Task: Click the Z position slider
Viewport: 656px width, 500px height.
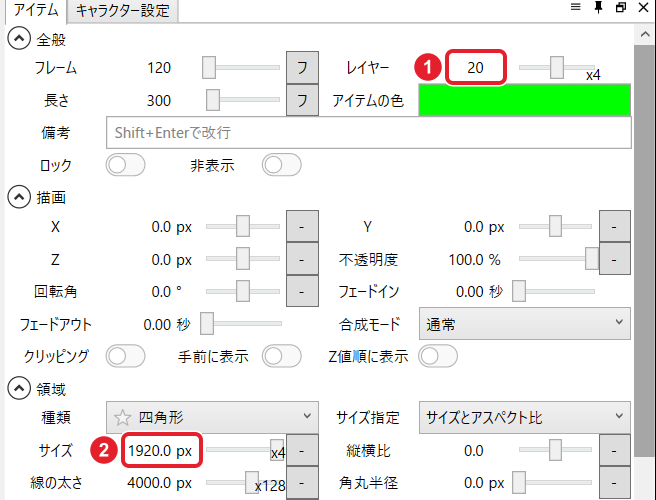Action: 243,259
